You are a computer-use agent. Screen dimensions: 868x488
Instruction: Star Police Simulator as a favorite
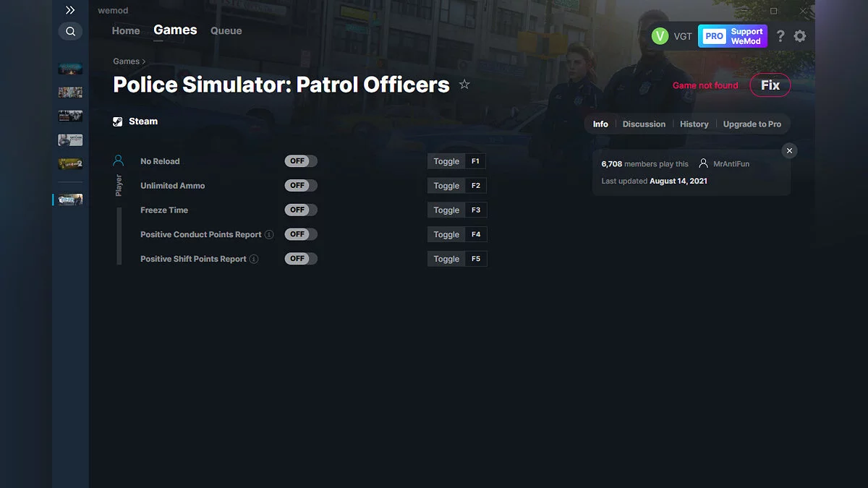pos(464,85)
